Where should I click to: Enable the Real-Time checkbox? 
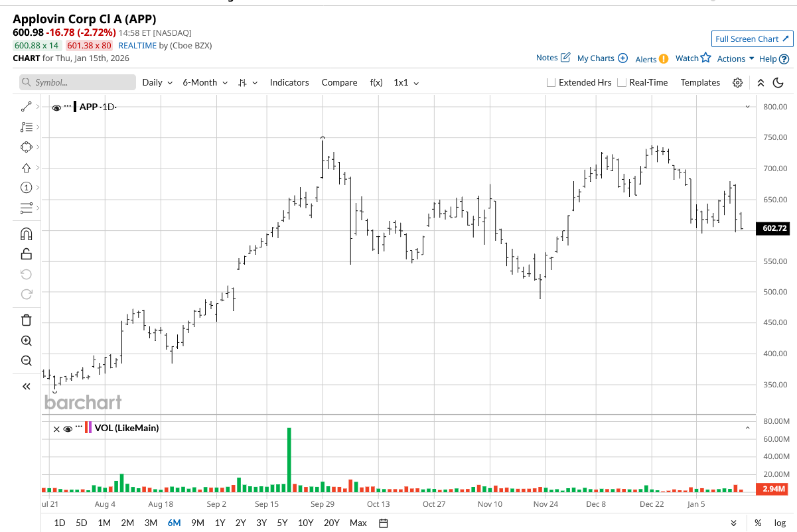pyautogui.click(x=622, y=83)
